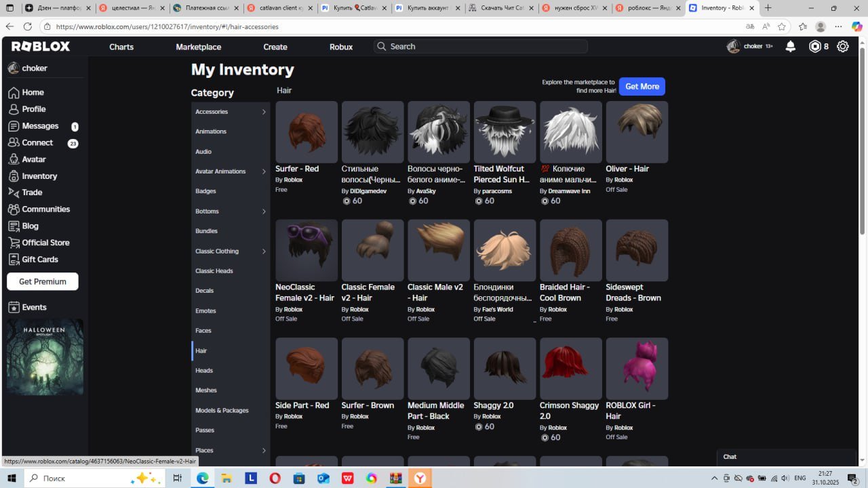Go to Home via its sidebar icon

(14, 92)
